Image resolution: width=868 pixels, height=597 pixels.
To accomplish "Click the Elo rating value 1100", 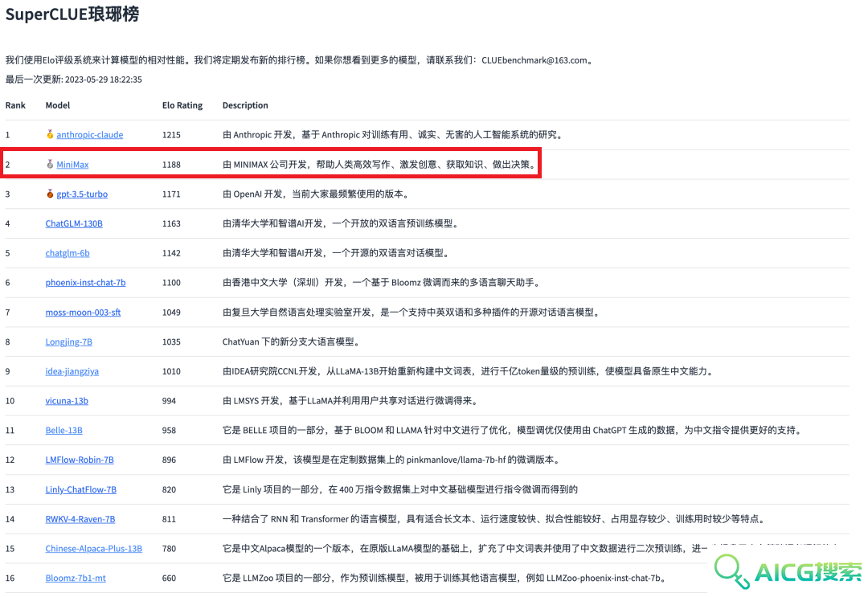I will coord(171,282).
